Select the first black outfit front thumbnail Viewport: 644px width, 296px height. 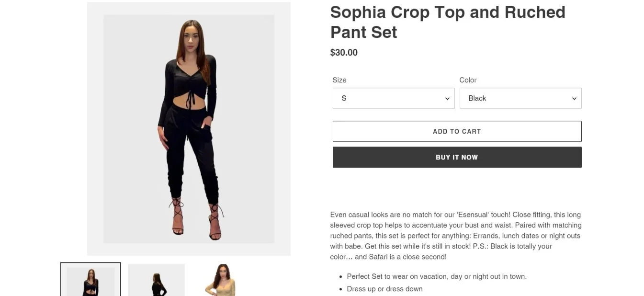(x=90, y=279)
